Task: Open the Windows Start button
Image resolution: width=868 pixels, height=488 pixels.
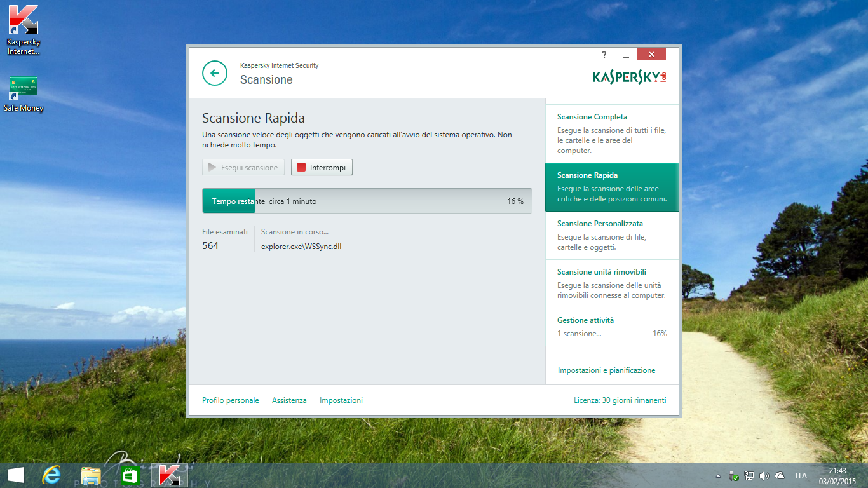Action: [x=16, y=475]
